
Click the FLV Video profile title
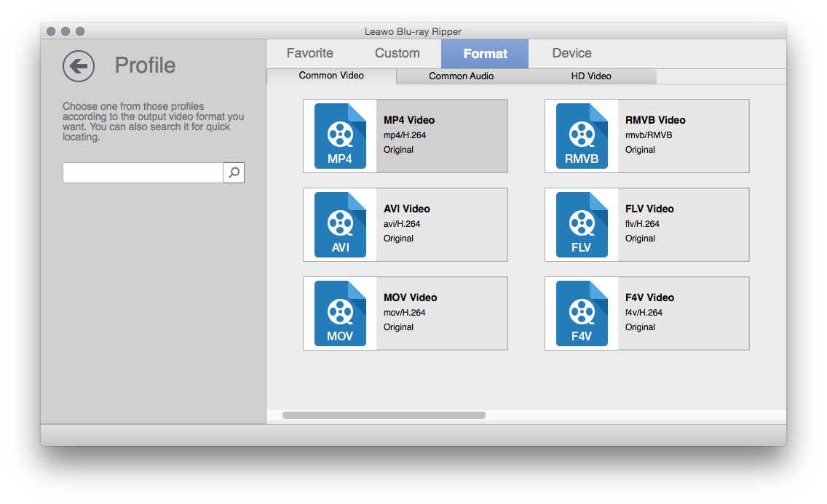649,209
